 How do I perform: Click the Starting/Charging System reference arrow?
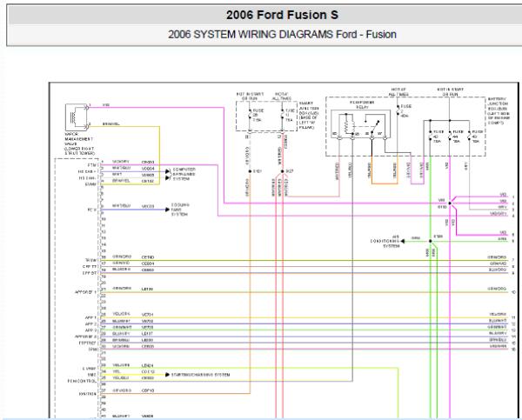coord(167,375)
